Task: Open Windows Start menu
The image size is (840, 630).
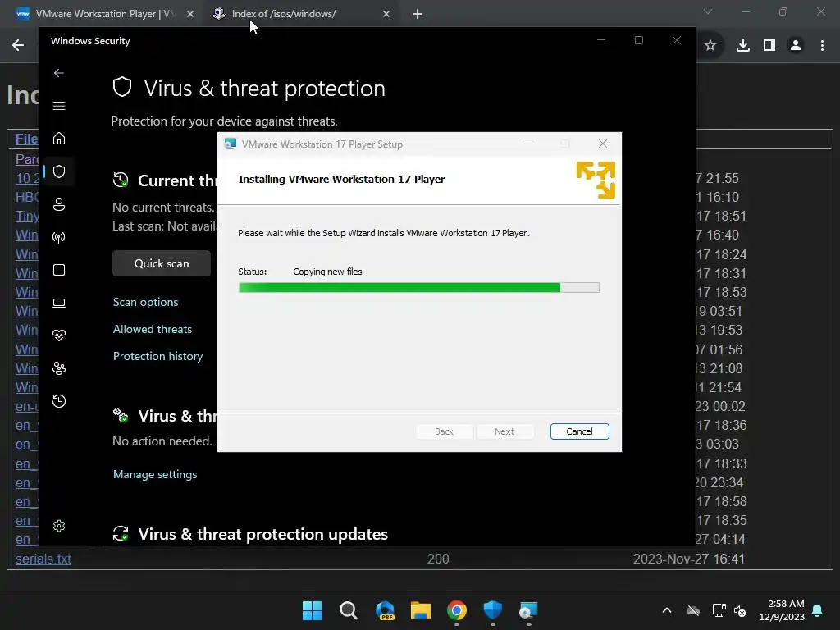Action: click(x=312, y=610)
